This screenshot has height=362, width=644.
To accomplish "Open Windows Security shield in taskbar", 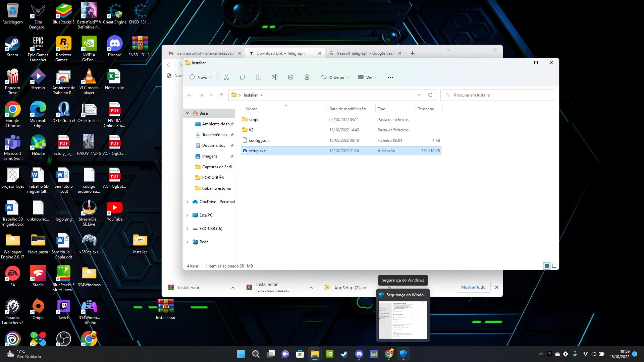I will [403, 354].
